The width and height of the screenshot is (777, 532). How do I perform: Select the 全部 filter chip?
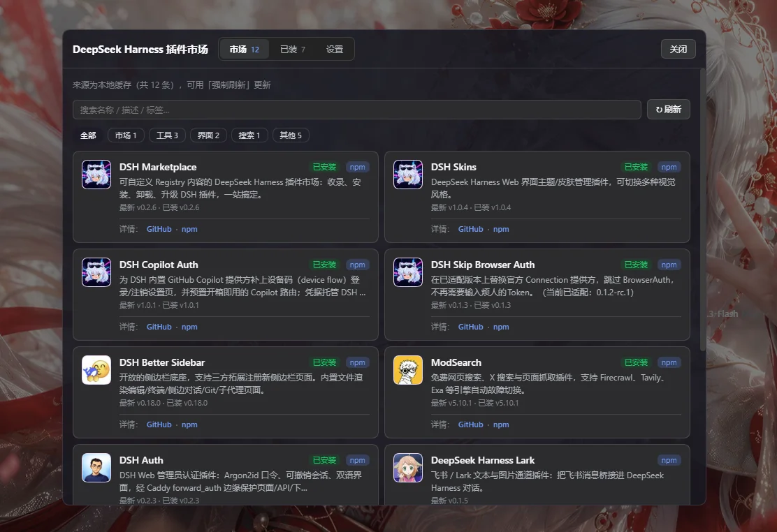[x=88, y=135]
